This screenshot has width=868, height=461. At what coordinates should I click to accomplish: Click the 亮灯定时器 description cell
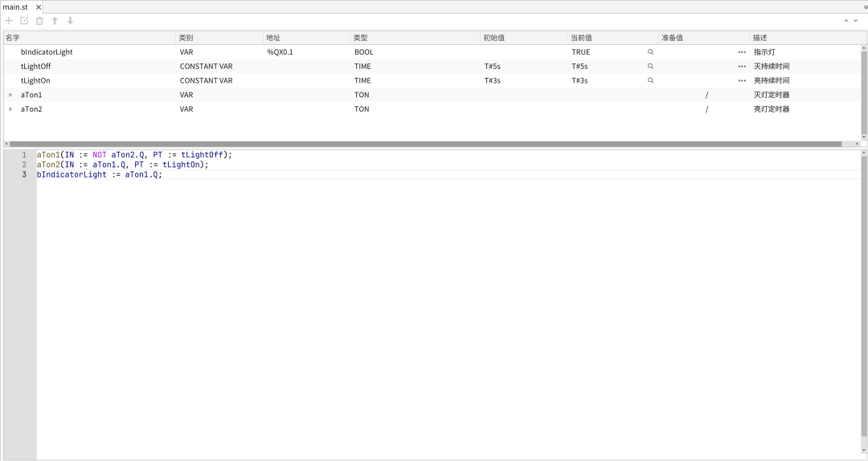tap(771, 109)
